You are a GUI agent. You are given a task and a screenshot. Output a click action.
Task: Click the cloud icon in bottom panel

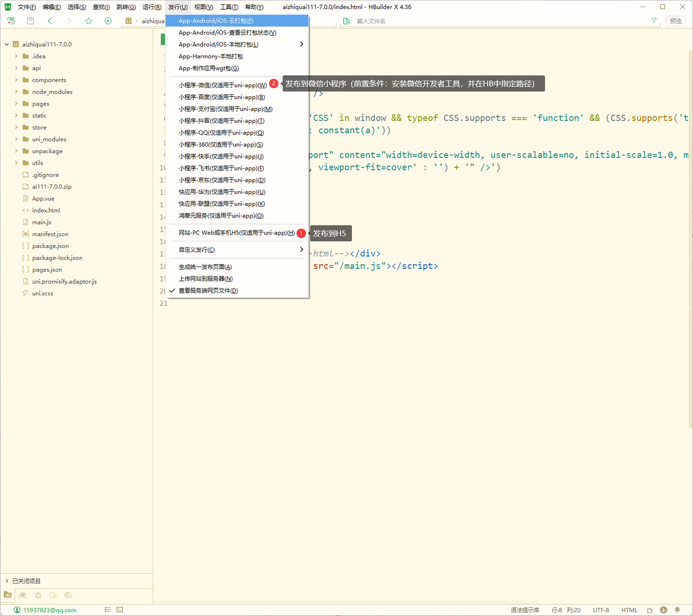(68, 595)
